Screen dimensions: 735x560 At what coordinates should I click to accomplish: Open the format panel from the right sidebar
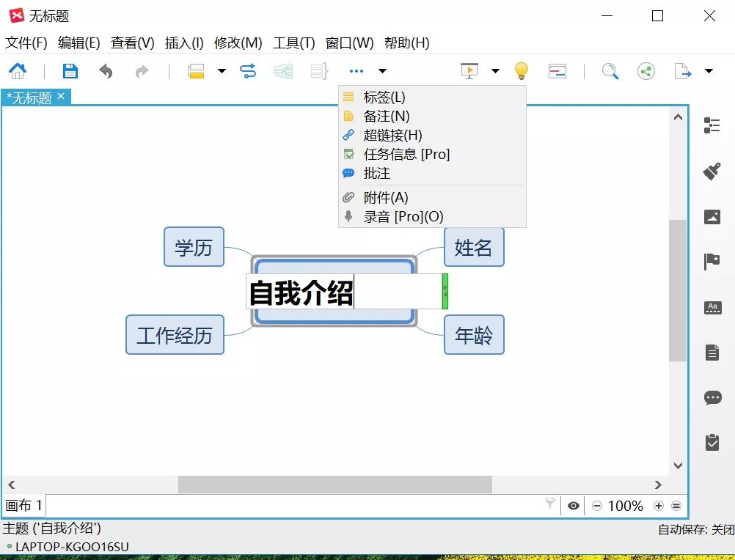click(x=711, y=125)
